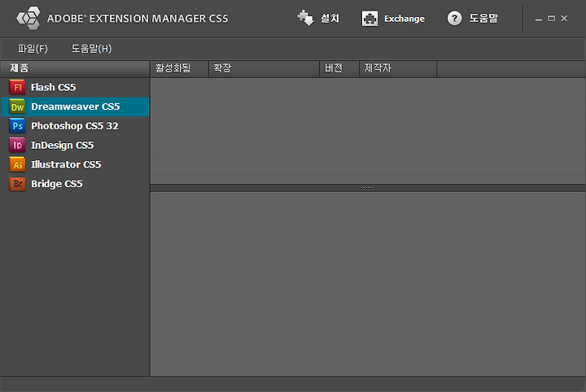The image size is (586, 392).
Task: Select the Dreamweaver Dw icon
Action: 17,107
